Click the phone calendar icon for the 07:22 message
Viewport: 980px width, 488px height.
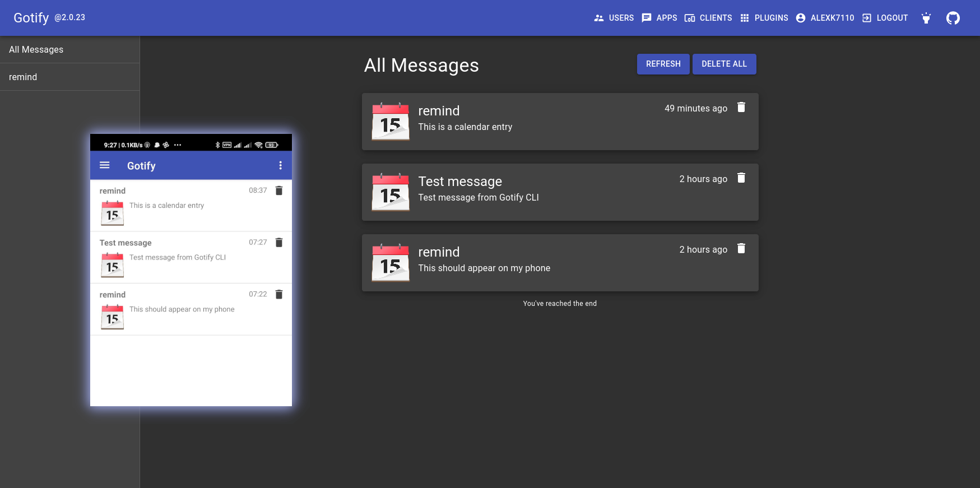coord(112,317)
